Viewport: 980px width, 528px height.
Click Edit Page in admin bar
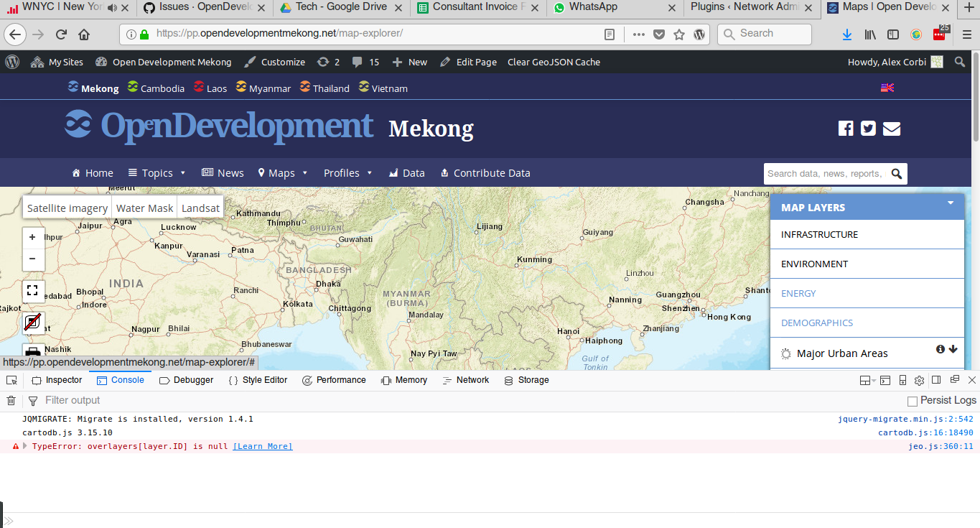(468, 62)
